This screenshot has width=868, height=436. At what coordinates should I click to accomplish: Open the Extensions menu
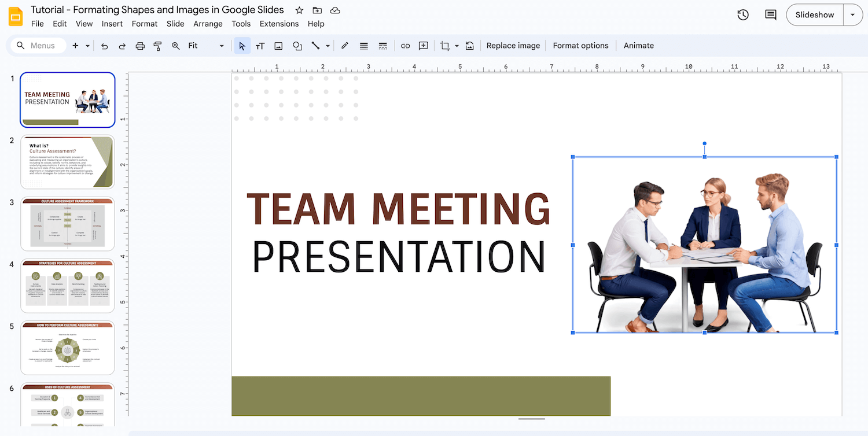pyautogui.click(x=279, y=24)
